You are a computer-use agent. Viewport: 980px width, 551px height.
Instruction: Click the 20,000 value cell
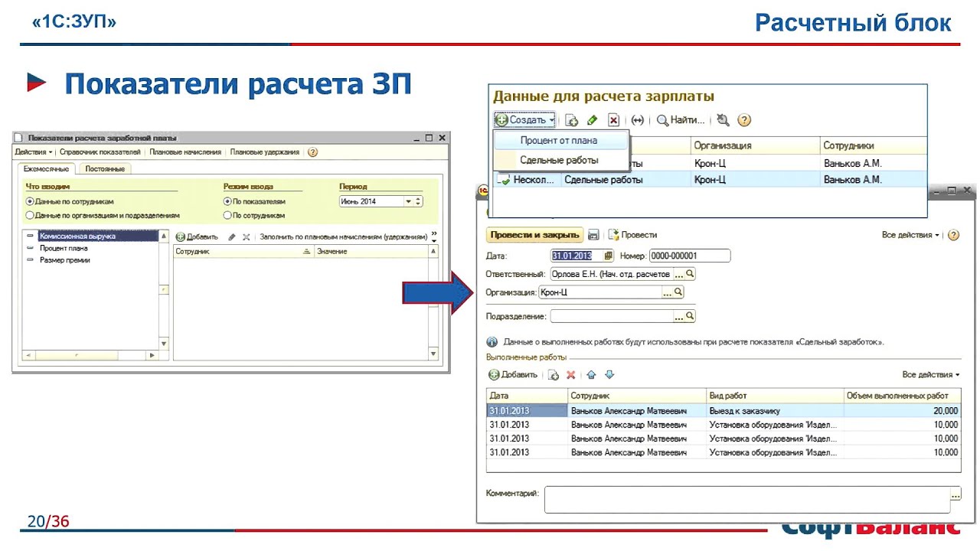pyautogui.click(x=901, y=411)
